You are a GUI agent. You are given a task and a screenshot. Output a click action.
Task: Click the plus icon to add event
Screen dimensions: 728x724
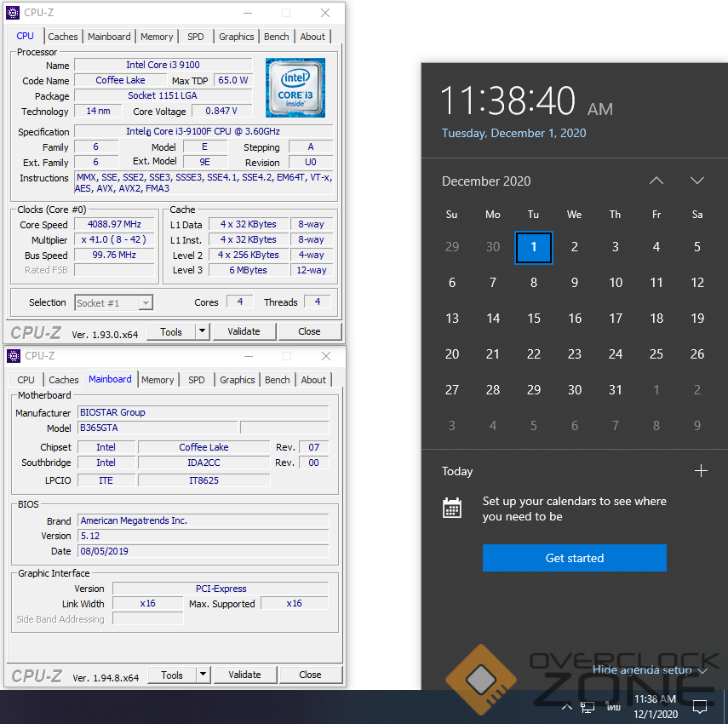701,471
